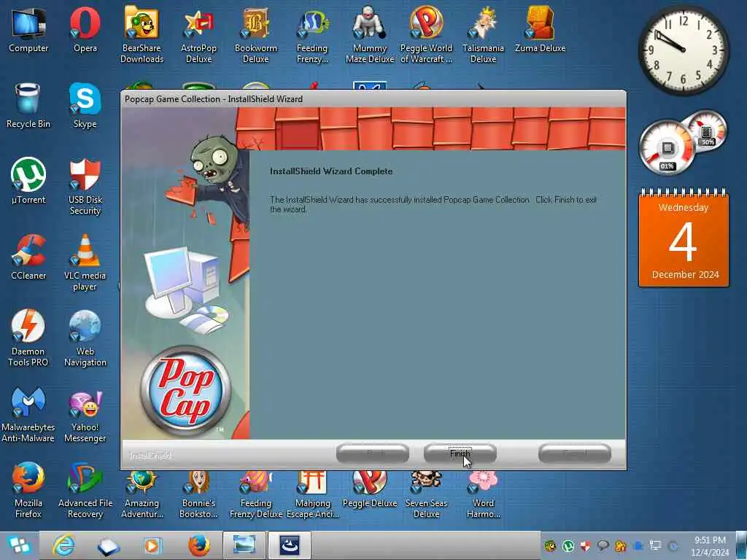
Task: Click the analog clock gadget
Action: pyautogui.click(x=683, y=50)
